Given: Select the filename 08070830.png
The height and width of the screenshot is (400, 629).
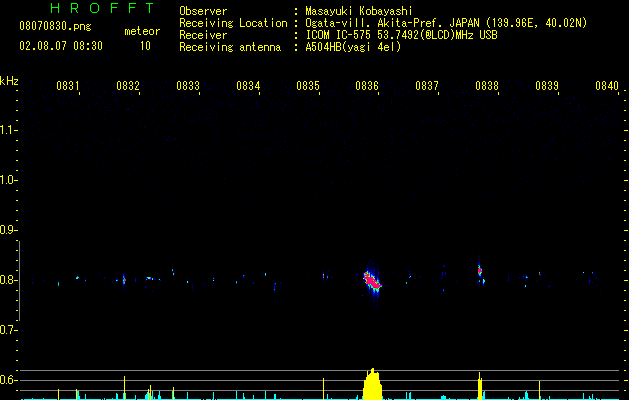Looking at the screenshot, I should tap(55, 27).
